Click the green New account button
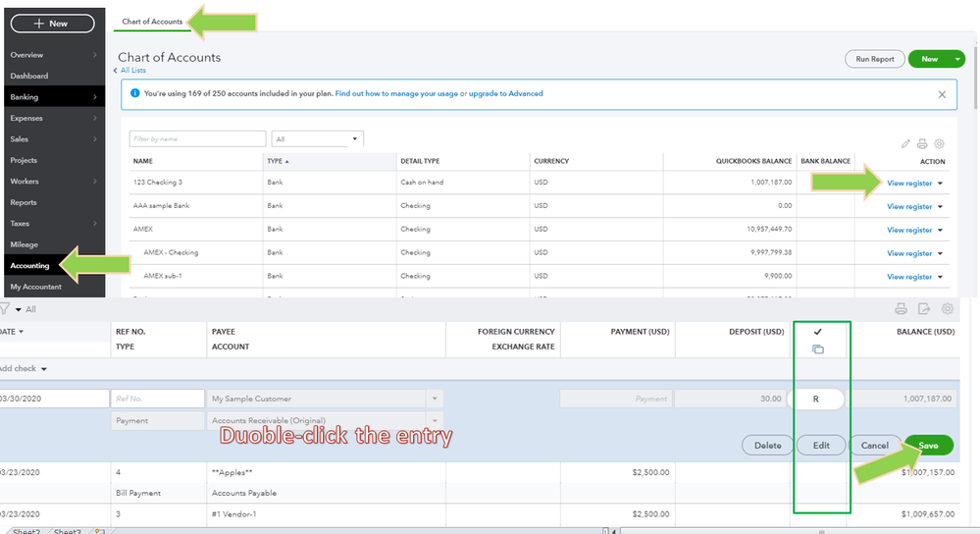Image resolution: width=980 pixels, height=534 pixels. pyautogui.click(x=929, y=59)
